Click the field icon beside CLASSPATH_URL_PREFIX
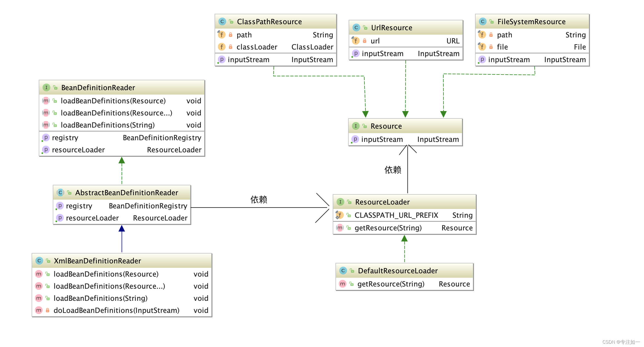 340,215
